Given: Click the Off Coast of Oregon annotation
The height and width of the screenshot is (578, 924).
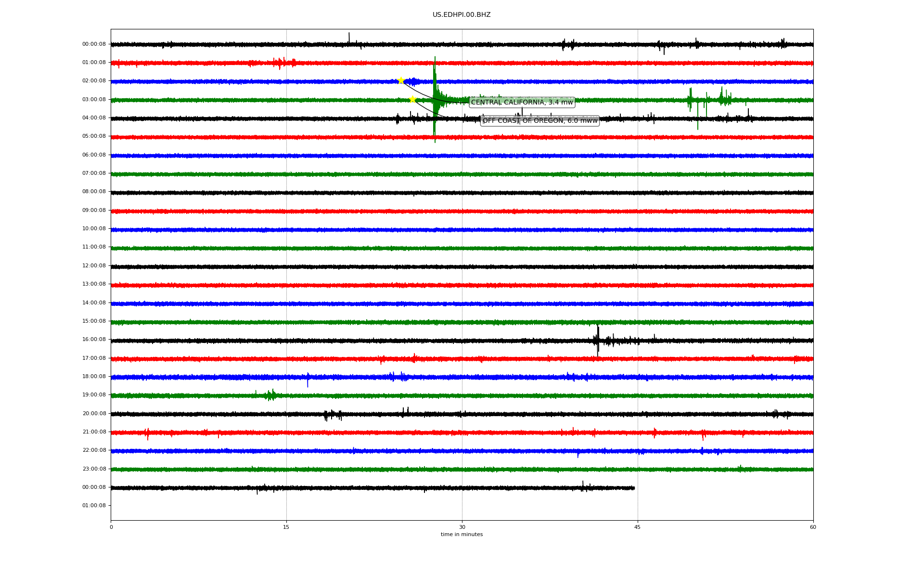Looking at the screenshot, I should point(539,120).
